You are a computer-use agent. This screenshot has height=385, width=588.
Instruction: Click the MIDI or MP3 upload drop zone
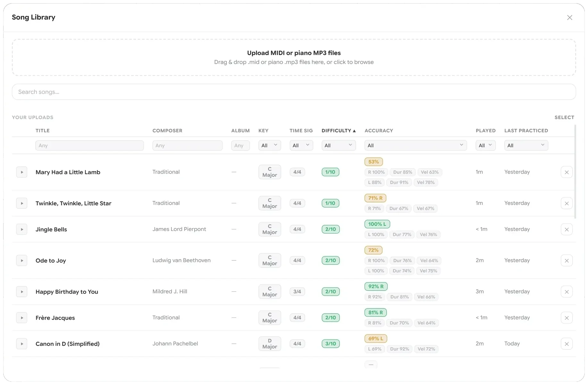[x=294, y=58]
